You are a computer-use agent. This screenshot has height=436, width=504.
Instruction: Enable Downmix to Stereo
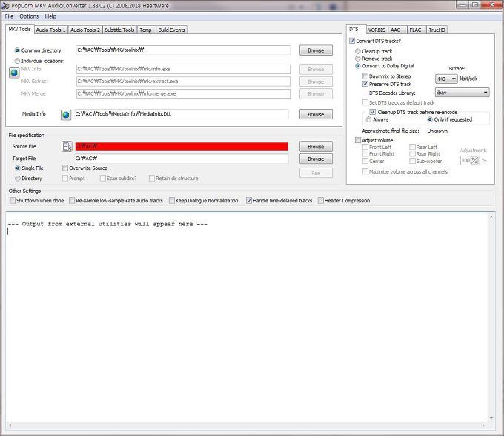(x=365, y=76)
